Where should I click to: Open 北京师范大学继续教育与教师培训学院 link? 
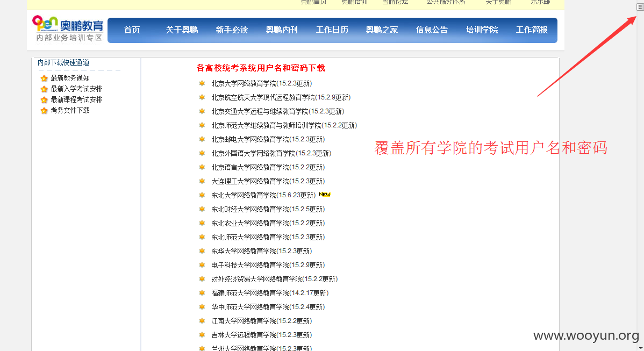(x=284, y=125)
